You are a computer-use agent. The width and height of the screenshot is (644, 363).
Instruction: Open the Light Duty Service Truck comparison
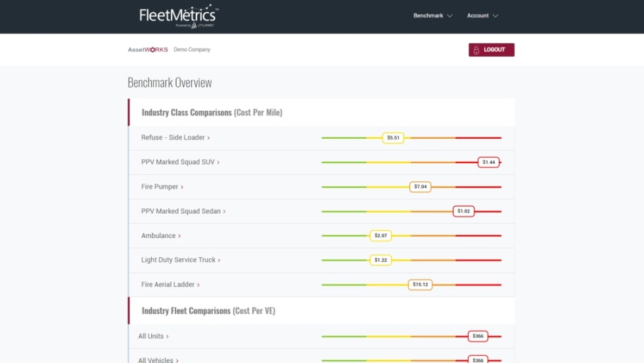point(178,260)
